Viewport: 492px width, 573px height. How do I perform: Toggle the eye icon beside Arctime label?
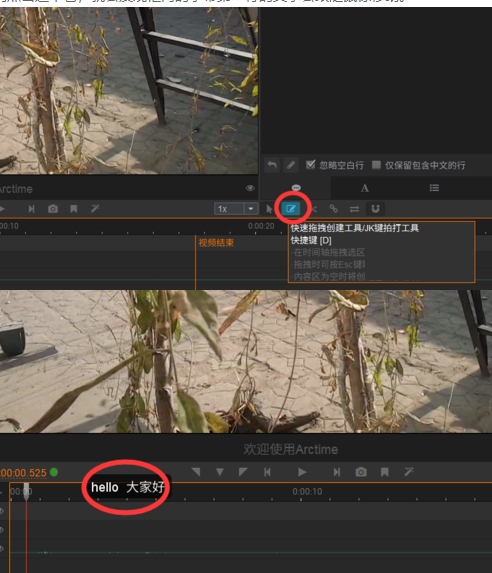coord(250,188)
